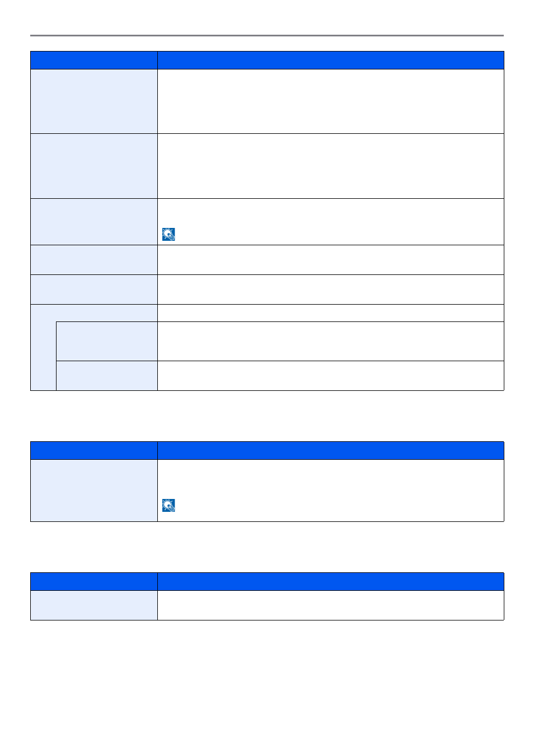Click the shaded item cell beside first note icon
The height and width of the screenshot is (756, 534).
coord(94,222)
